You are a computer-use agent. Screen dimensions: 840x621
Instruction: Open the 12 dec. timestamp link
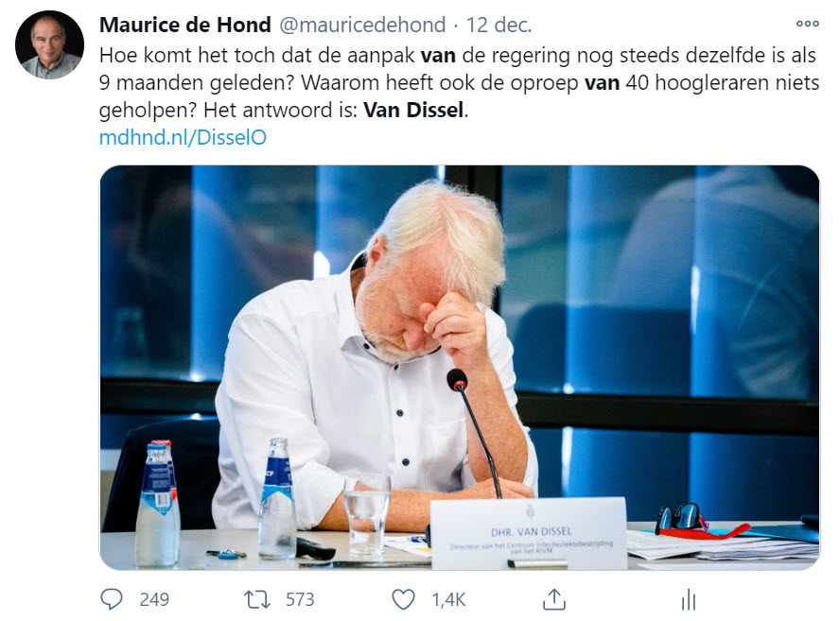[x=499, y=25]
